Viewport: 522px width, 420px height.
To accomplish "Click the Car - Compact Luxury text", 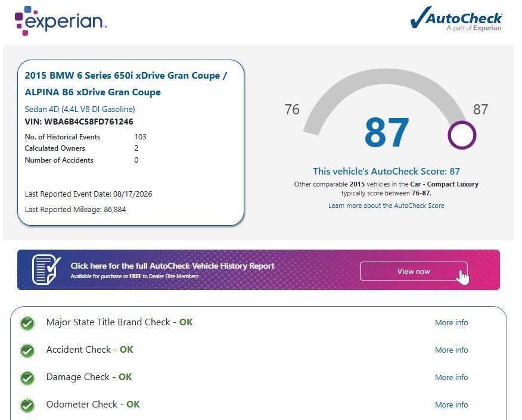I will 444,184.
